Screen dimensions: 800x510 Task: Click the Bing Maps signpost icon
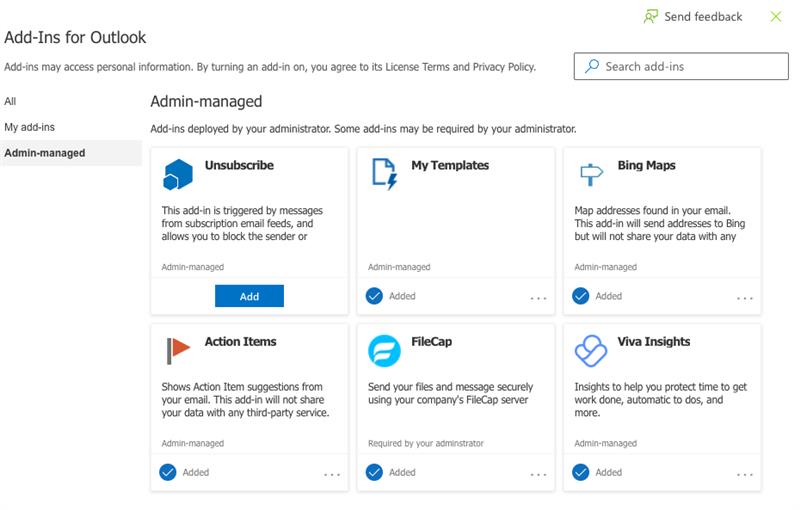pos(591,175)
